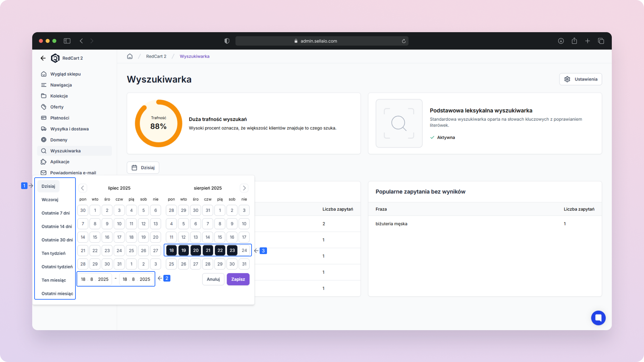Image resolution: width=644 pixels, height=362 pixels.
Task: Click the privacy shield icon
Action: click(x=227, y=41)
